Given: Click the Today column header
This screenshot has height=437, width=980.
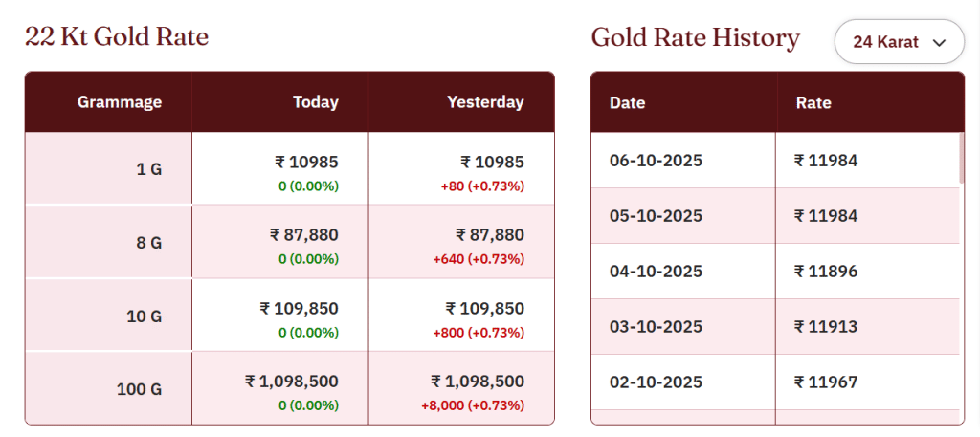Looking at the screenshot, I should (x=315, y=102).
